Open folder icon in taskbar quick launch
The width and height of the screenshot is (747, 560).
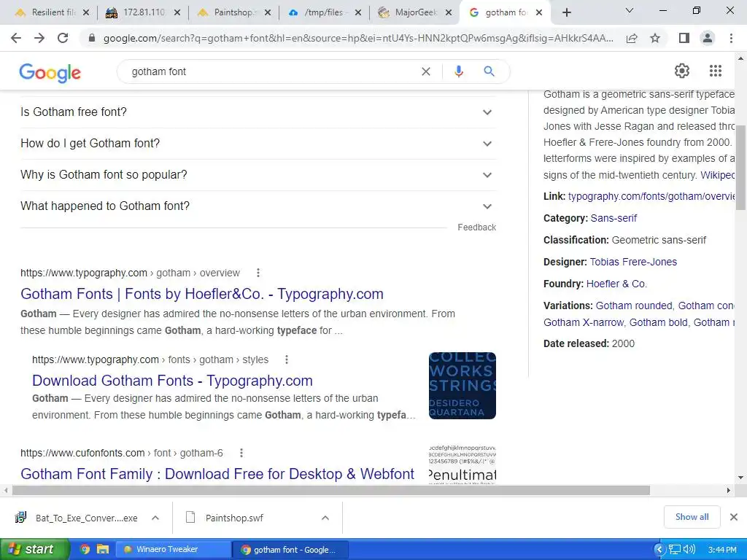coord(102,550)
